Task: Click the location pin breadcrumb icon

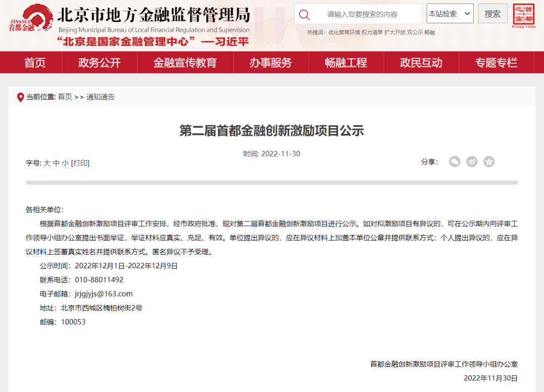Action: [20, 97]
